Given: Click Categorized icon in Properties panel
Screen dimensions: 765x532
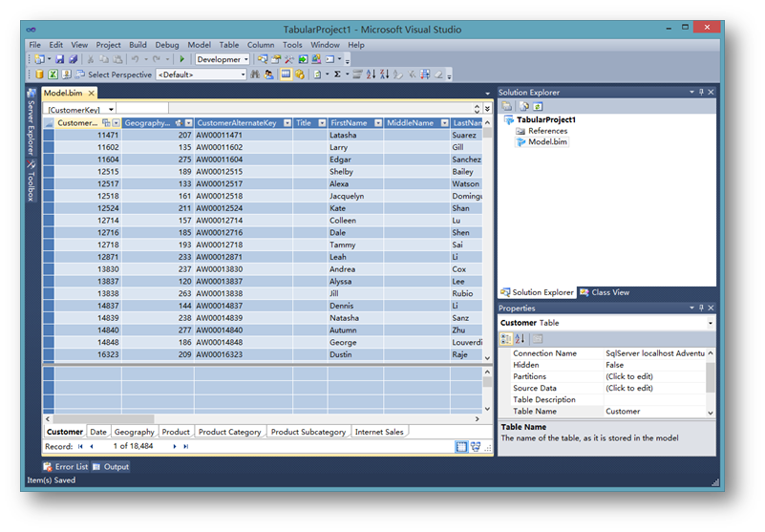Looking at the screenshot, I should 506,339.
